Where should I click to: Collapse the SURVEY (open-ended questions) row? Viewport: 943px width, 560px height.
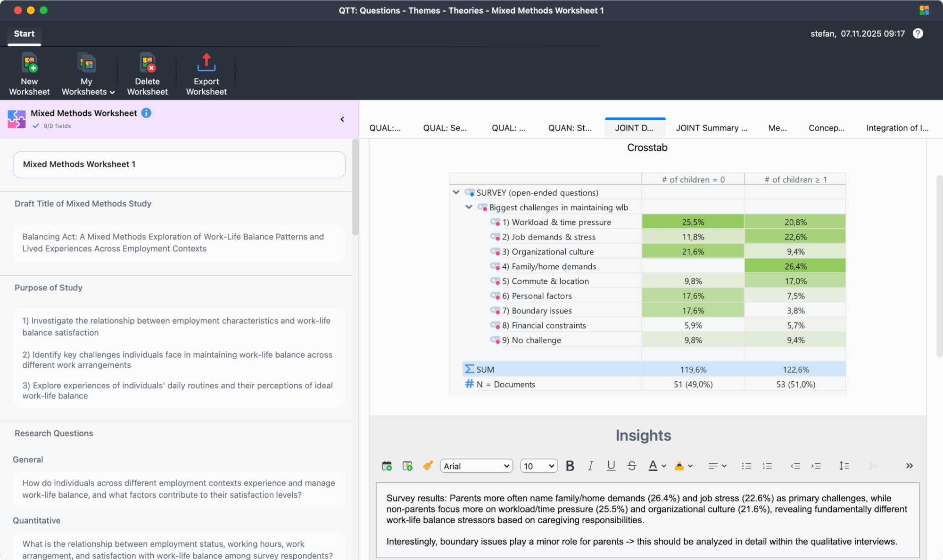456,192
